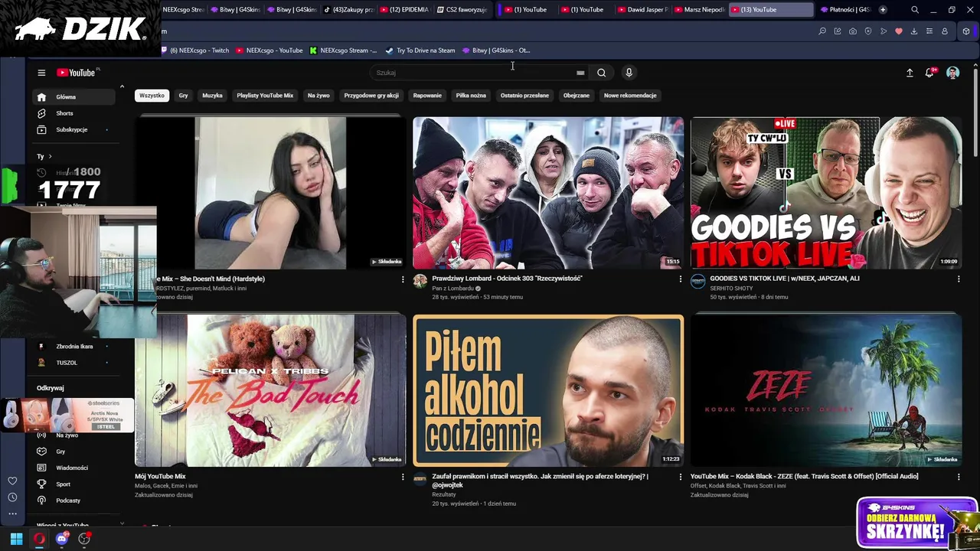The width and height of the screenshot is (980, 551).
Task: Open the YouTube create upload icon
Action: pos(910,73)
